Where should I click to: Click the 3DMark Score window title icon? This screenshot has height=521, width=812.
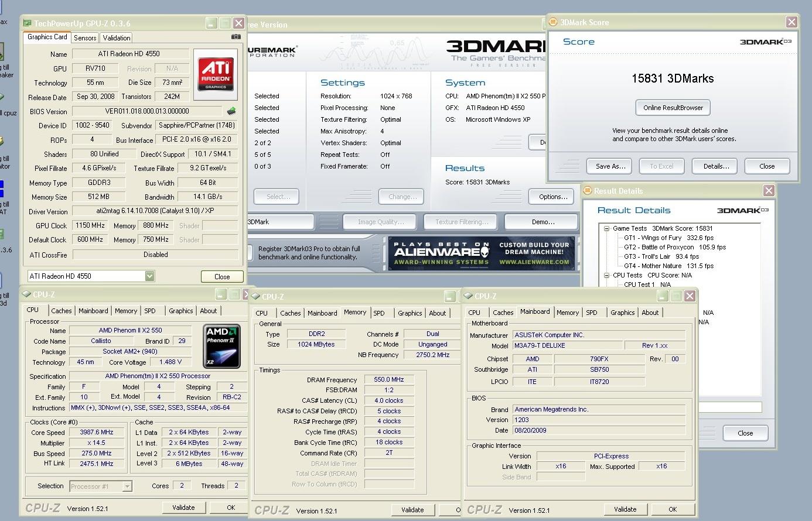coord(553,22)
